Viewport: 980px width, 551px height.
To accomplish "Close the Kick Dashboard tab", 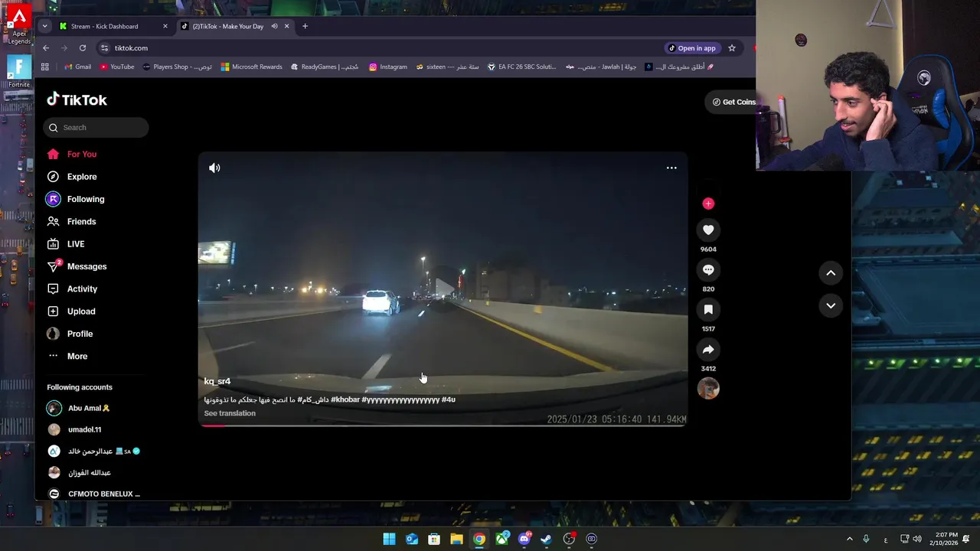I will coord(165,26).
